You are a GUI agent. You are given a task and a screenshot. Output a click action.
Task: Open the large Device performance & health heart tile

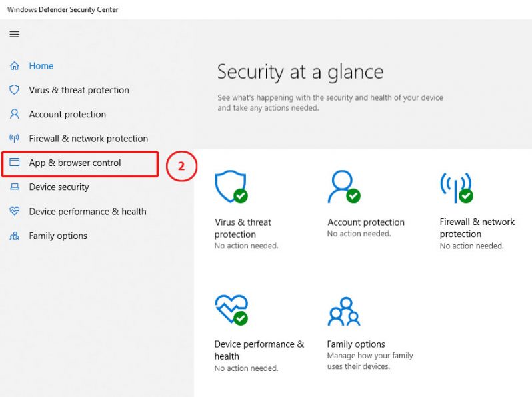(231, 309)
